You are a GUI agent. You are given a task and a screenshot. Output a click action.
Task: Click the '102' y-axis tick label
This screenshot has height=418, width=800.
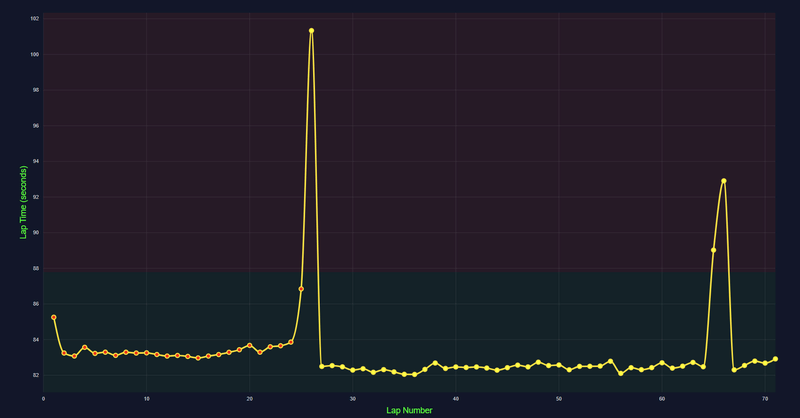click(x=35, y=19)
